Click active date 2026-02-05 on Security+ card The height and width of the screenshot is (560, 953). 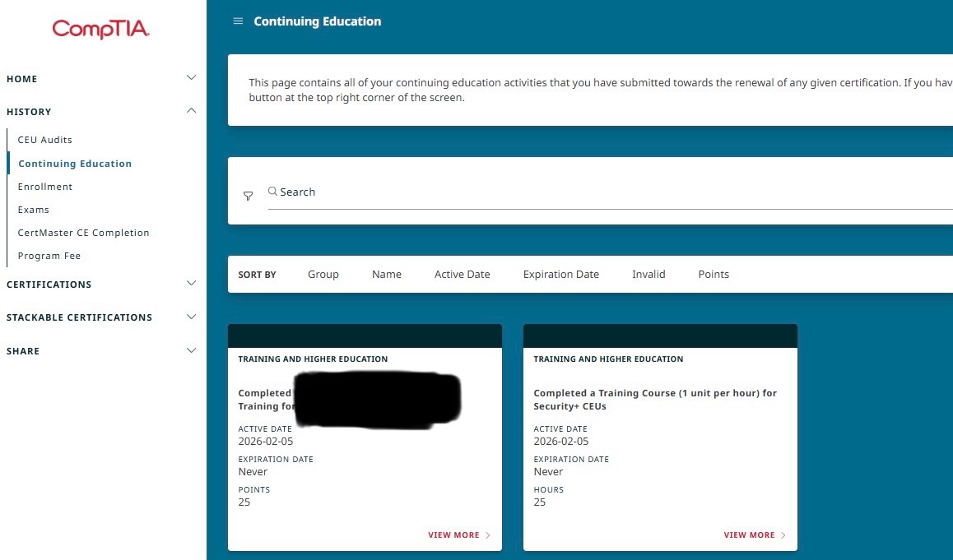click(x=561, y=442)
